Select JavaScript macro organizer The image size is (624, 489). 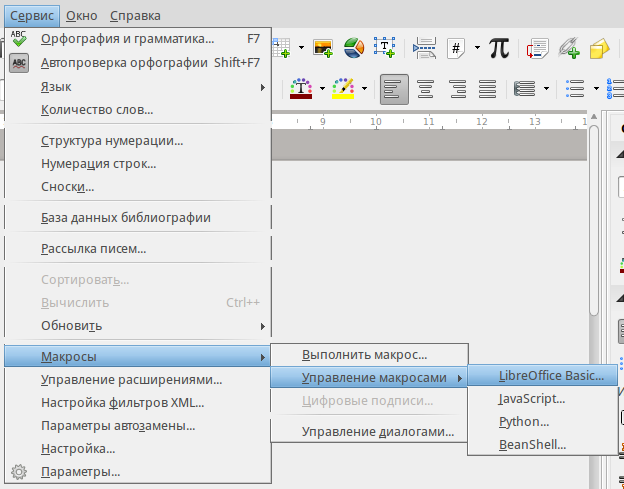[543, 399]
